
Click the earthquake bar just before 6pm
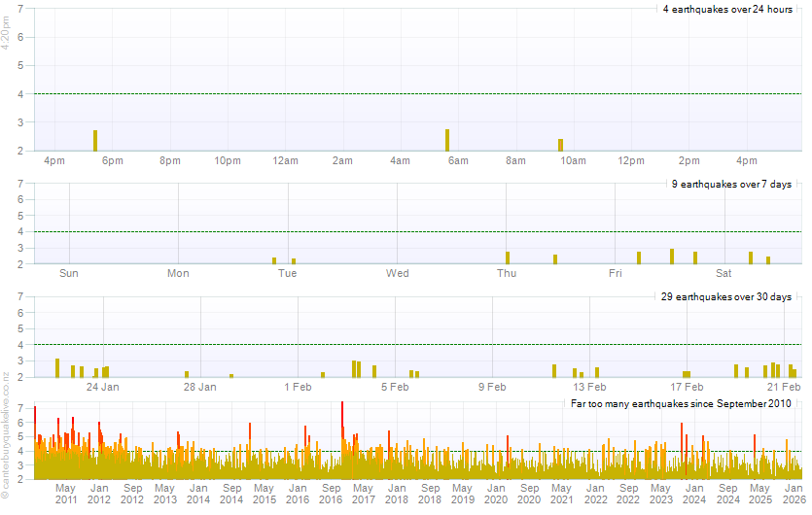tap(95, 140)
